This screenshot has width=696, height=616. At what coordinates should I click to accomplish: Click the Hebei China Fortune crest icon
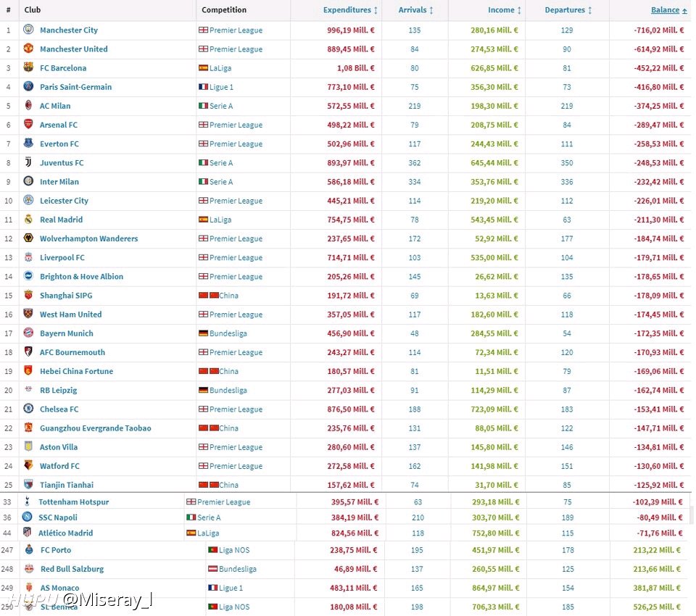coord(28,370)
